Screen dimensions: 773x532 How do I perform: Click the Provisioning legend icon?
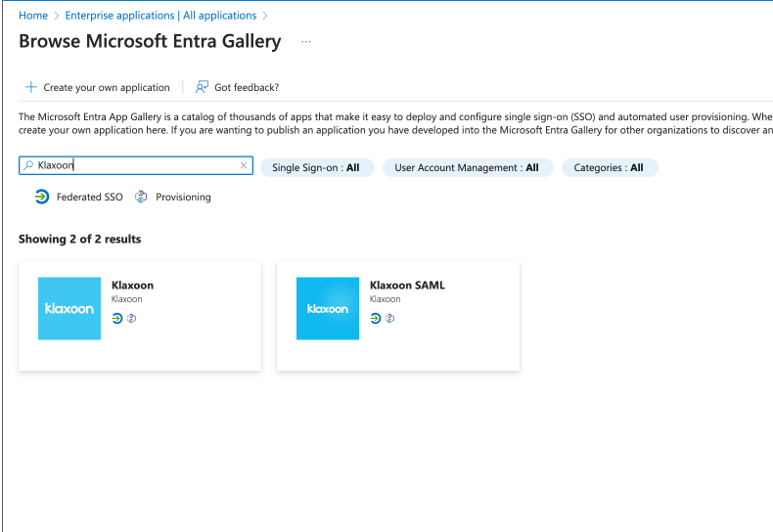[x=141, y=197]
